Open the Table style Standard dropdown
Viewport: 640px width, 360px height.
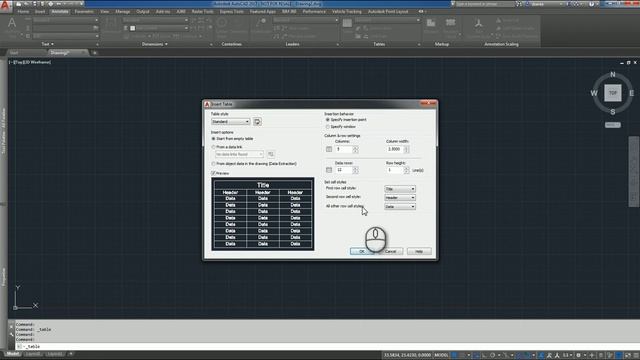pyautogui.click(x=231, y=122)
